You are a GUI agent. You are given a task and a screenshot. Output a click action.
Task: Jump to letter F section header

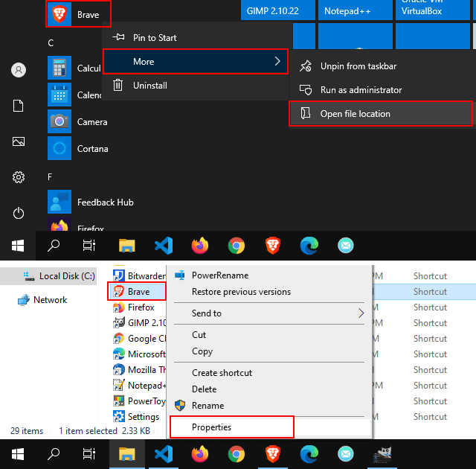pos(50,176)
